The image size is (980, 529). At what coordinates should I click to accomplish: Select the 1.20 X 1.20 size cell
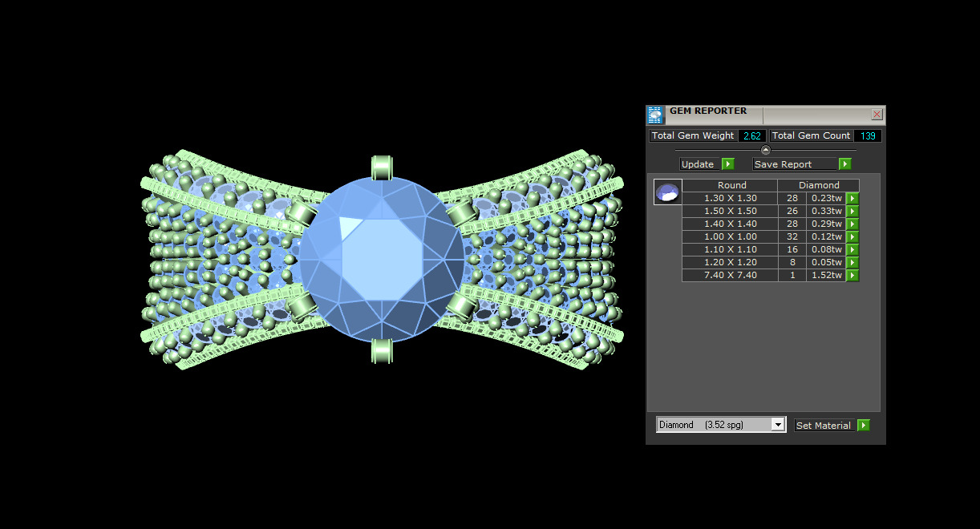(730, 263)
